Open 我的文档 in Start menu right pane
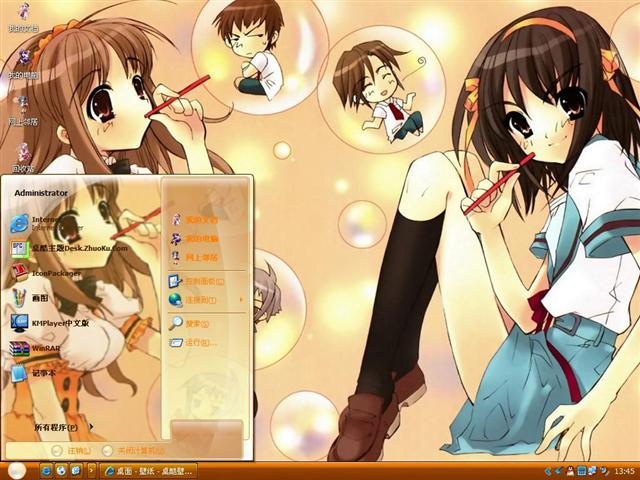 195,220
